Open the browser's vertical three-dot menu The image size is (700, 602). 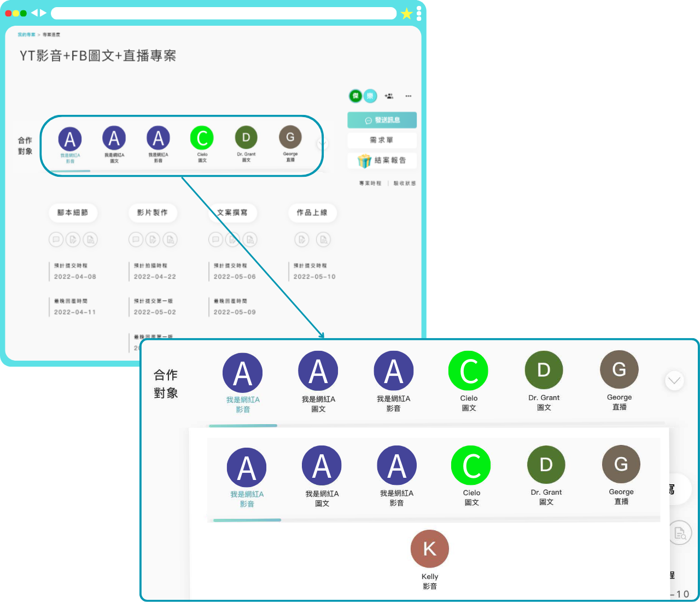419,13
